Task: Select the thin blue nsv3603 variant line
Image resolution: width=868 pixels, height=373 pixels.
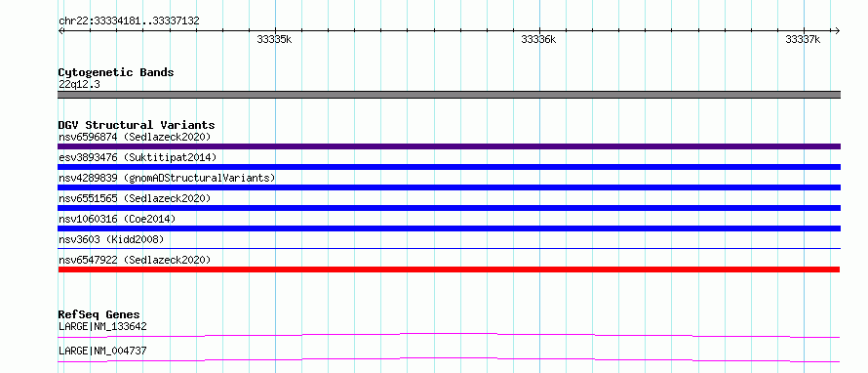Action: point(449,248)
